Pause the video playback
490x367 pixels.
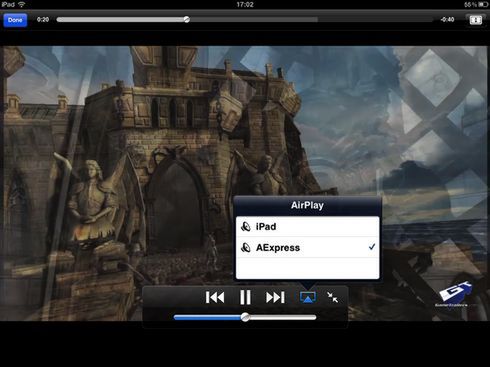tap(245, 297)
